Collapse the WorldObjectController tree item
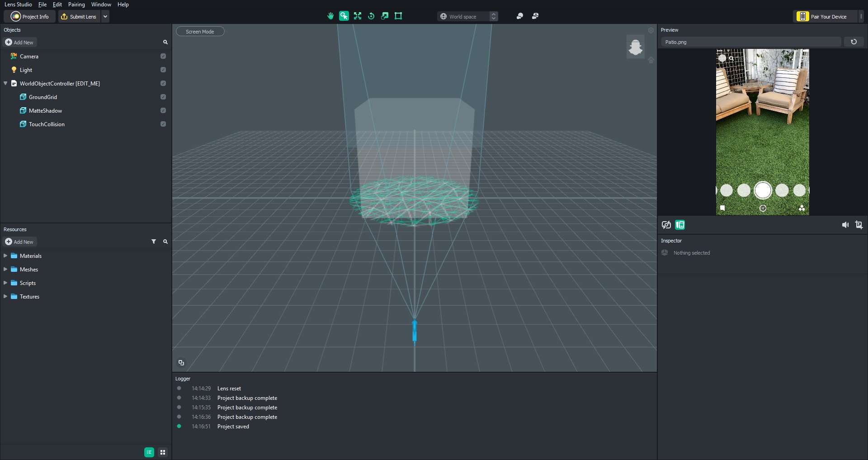Viewport: 868px width, 460px height. 5,83
